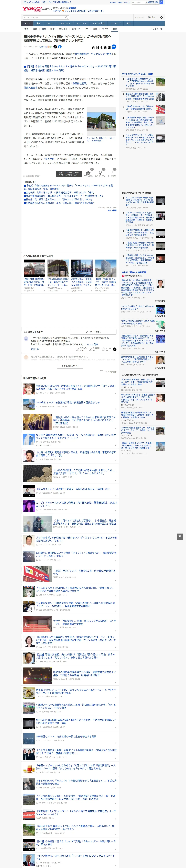Viewport: 186px width, 868px height.
Task: Open article プラマヨ小杉、5ヶ月続けた3分ジャンプ
Action: tap(76, 539)
